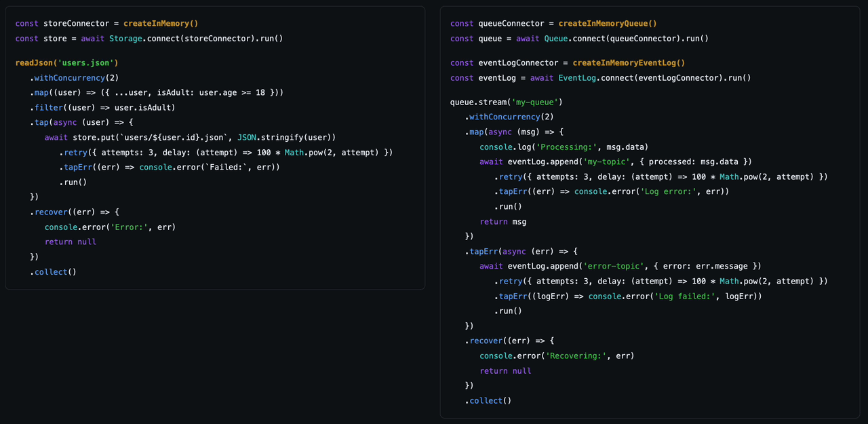Click .recover((err) => { in left code block
The height and width of the screenshot is (424, 868).
74,212
